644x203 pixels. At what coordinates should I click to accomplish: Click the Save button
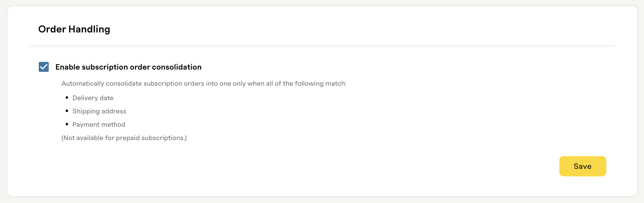pos(583,166)
